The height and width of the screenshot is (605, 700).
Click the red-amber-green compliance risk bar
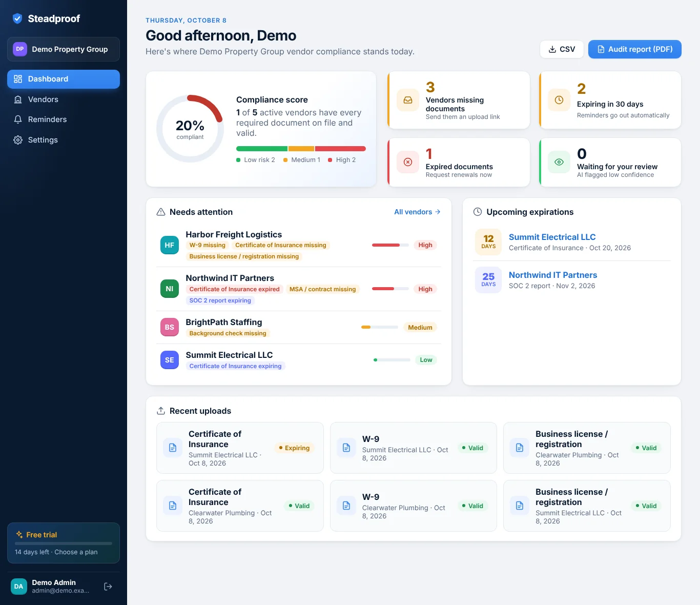(x=301, y=149)
